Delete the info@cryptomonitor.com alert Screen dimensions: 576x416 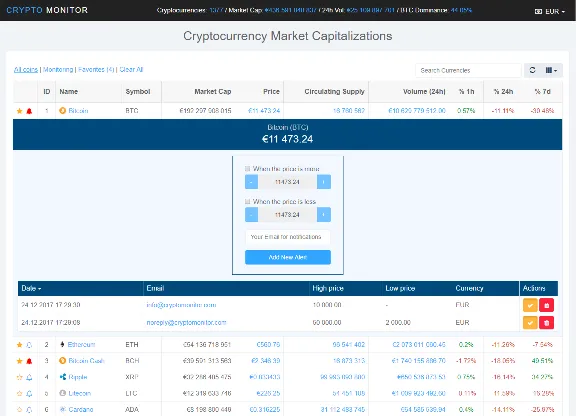pos(547,305)
